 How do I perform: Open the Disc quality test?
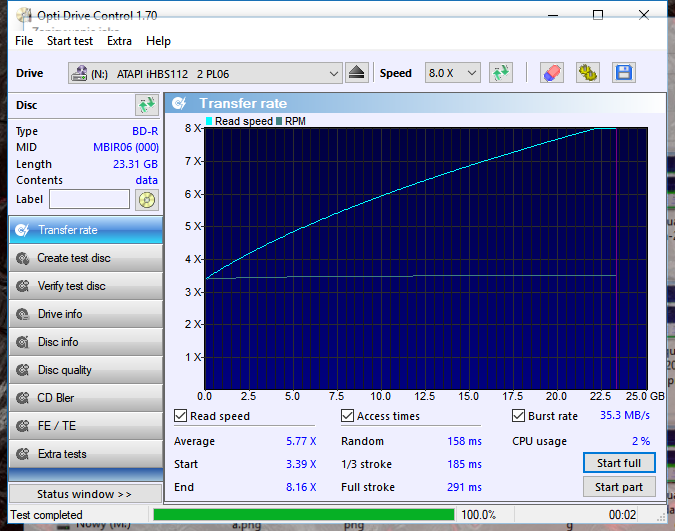click(86, 370)
